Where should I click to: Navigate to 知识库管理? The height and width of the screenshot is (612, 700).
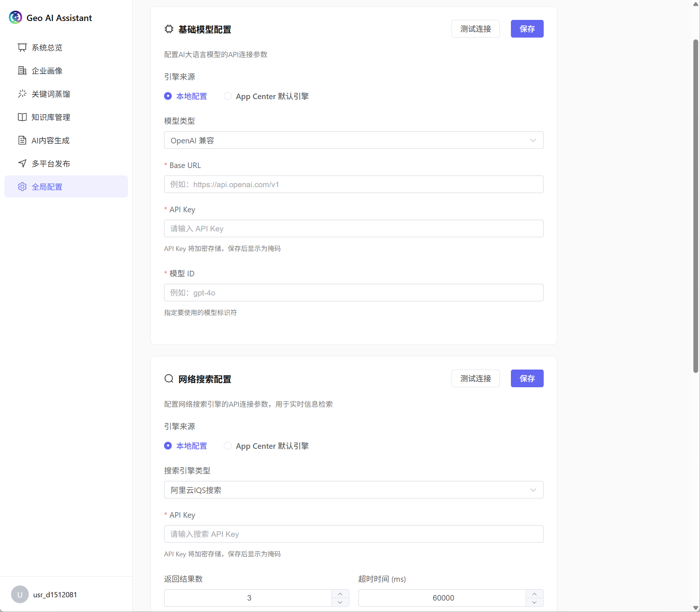tap(66, 117)
